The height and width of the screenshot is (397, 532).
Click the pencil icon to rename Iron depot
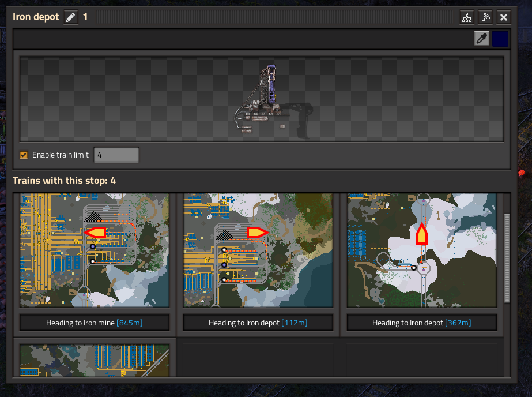[x=70, y=17]
